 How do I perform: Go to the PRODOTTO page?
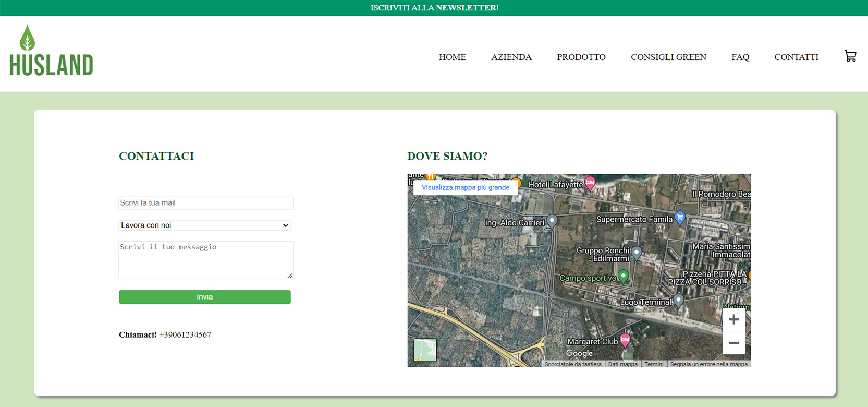581,57
